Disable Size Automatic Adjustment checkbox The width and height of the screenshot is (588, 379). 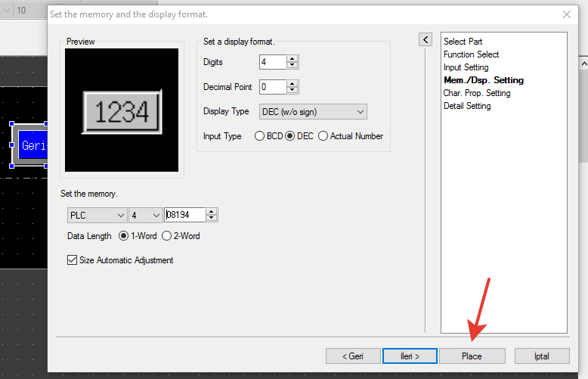pyautogui.click(x=73, y=260)
